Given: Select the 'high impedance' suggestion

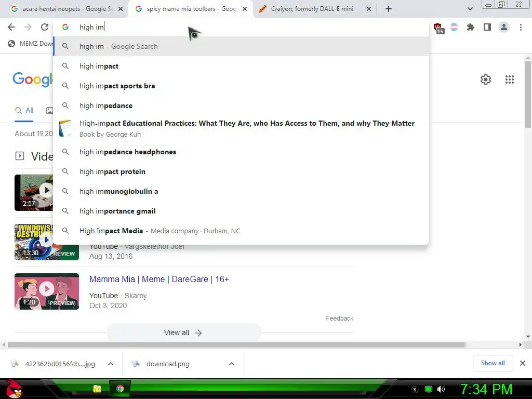Looking at the screenshot, I should pos(241,105).
